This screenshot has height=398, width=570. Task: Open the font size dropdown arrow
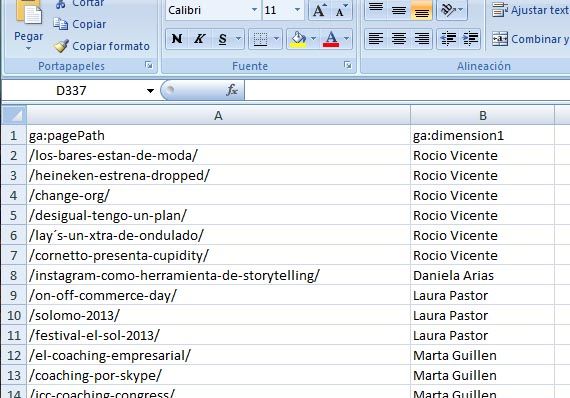297,10
